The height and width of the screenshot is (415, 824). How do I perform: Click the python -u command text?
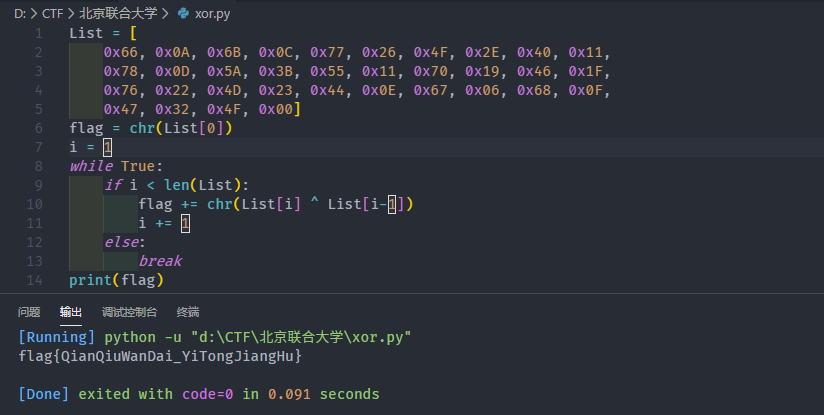pos(143,337)
